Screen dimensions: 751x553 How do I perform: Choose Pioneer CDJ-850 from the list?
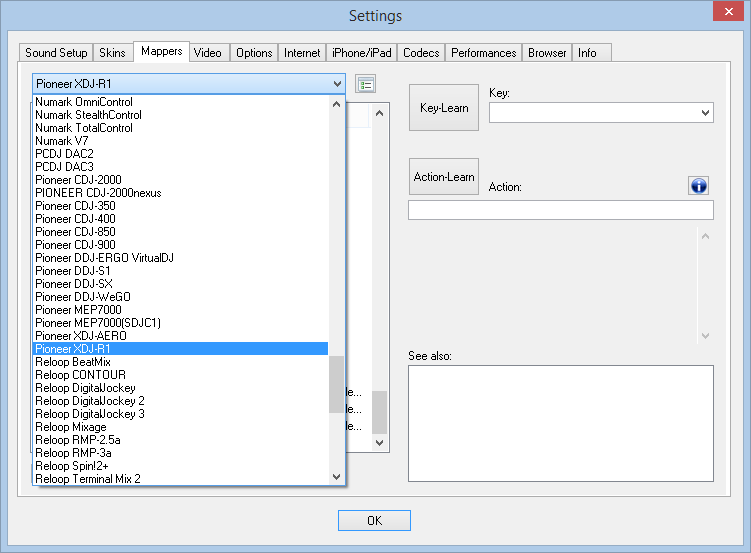[181, 232]
